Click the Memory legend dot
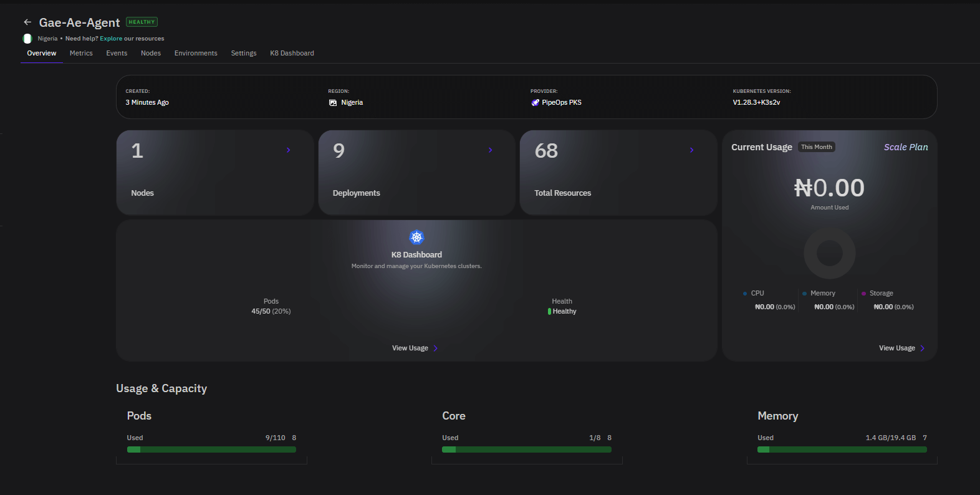Viewport: 980px width, 495px height. [804, 294]
